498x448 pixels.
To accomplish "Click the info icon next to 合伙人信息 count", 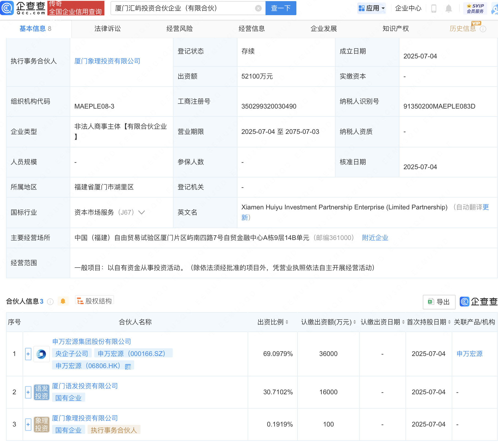I will 50,302.
